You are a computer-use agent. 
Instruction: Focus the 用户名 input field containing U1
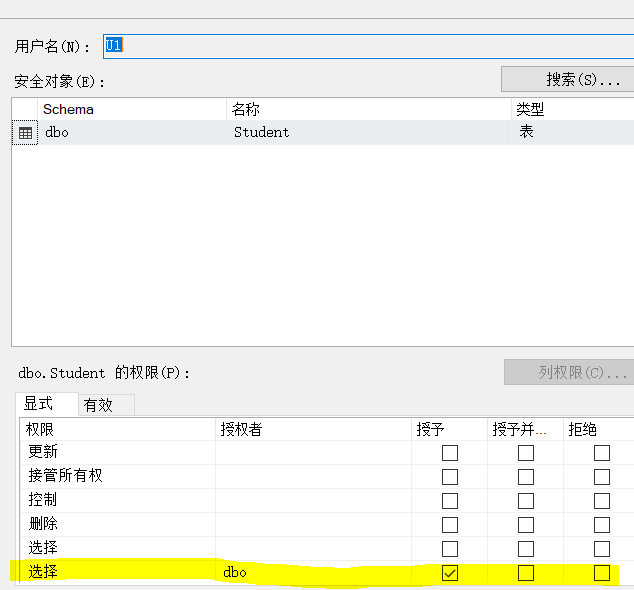(x=368, y=46)
